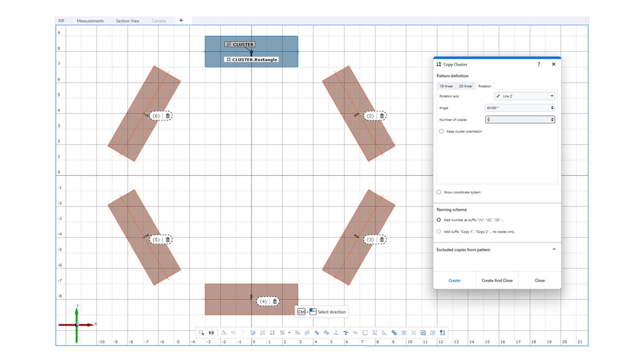
Task: Expand Excluded copies from pattern section
Action: [554, 249]
